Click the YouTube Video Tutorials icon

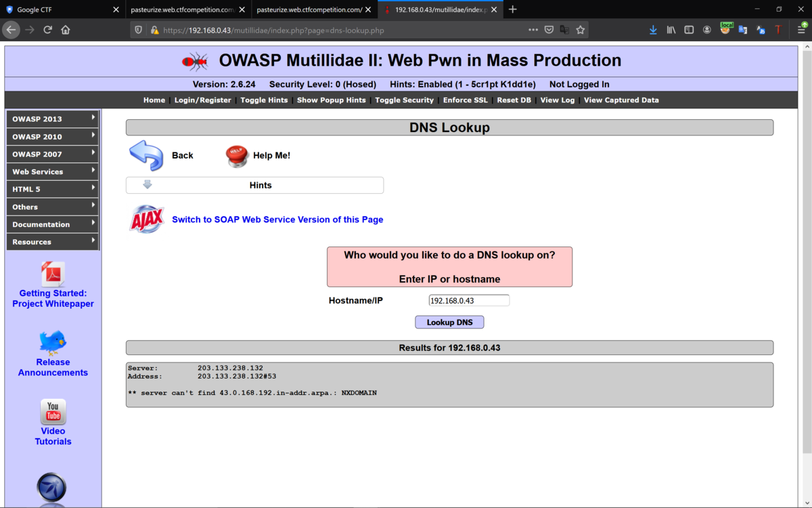(x=53, y=412)
